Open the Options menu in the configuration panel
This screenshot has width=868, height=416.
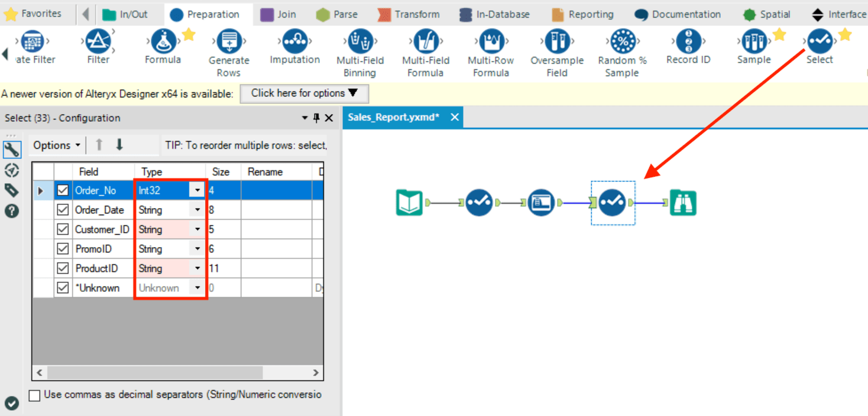click(x=56, y=145)
